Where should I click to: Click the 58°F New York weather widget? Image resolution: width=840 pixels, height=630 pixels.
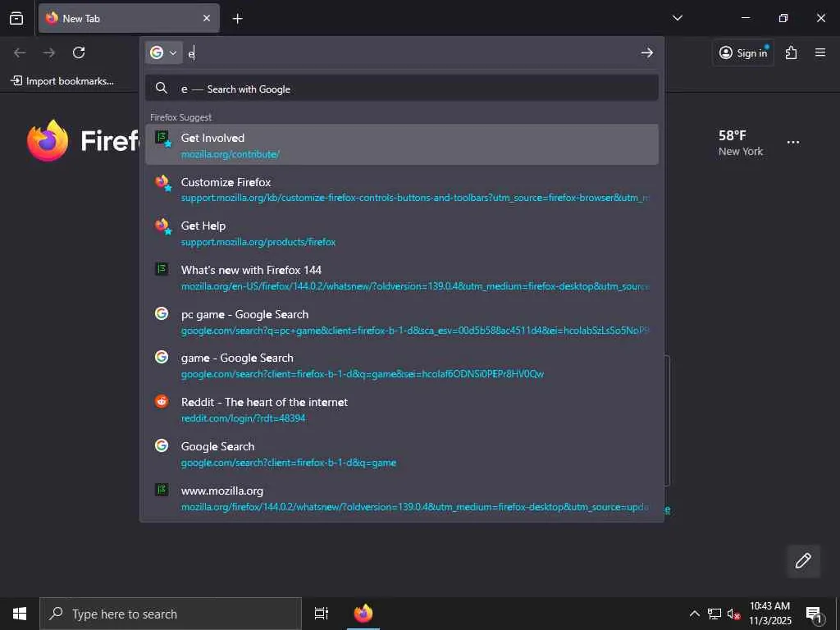pyautogui.click(x=741, y=143)
